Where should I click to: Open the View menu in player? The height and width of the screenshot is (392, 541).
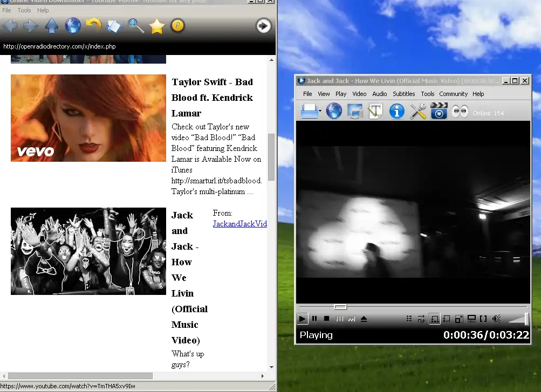[x=324, y=94]
